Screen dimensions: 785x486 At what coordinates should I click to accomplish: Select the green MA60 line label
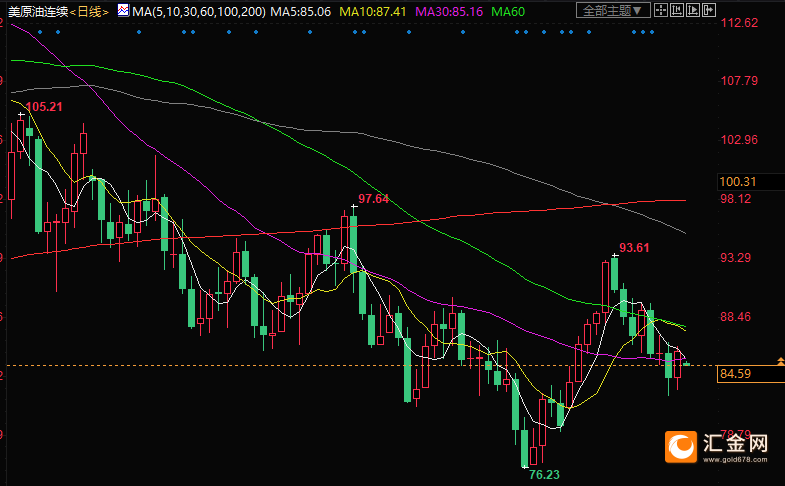(x=508, y=12)
